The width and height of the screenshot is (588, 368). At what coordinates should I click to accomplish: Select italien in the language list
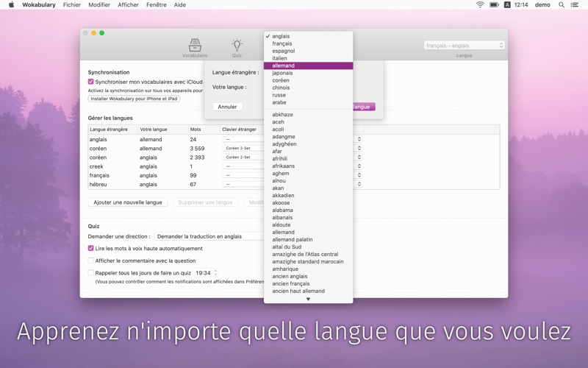(308, 58)
